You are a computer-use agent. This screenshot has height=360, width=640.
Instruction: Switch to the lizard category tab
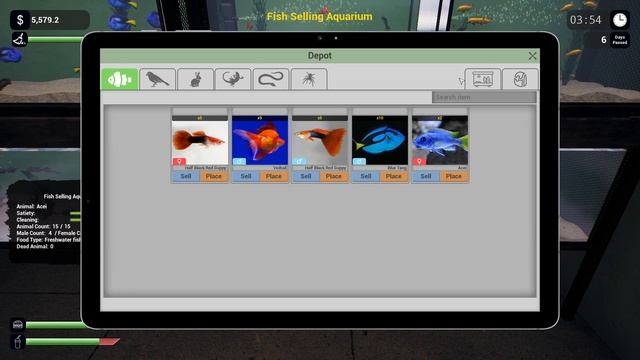[x=233, y=79]
